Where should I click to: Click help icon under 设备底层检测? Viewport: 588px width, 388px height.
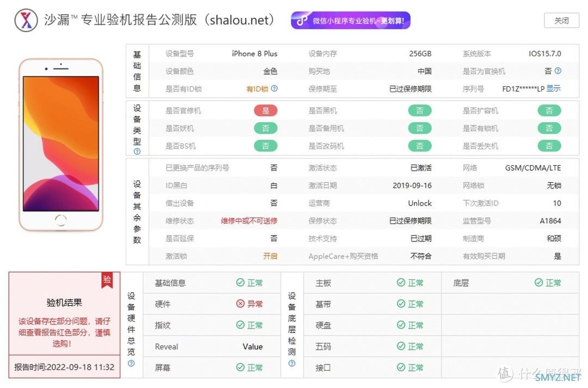(292, 363)
